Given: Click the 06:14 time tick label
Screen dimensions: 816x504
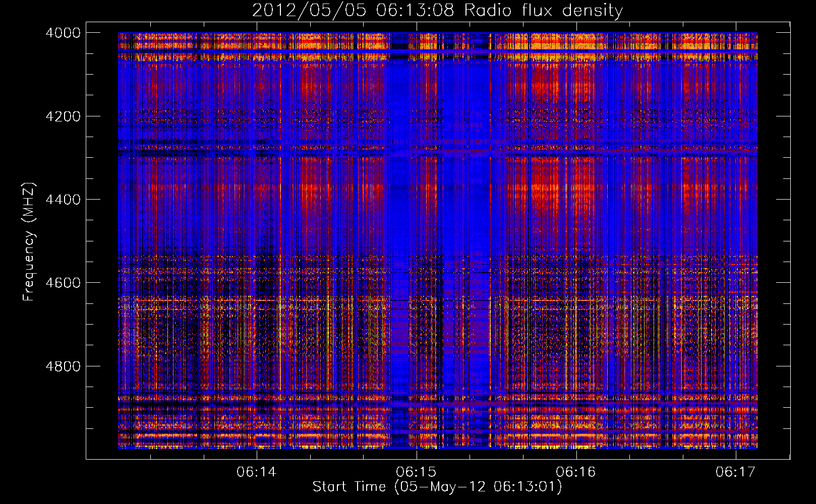Looking at the screenshot, I should click(x=257, y=472).
